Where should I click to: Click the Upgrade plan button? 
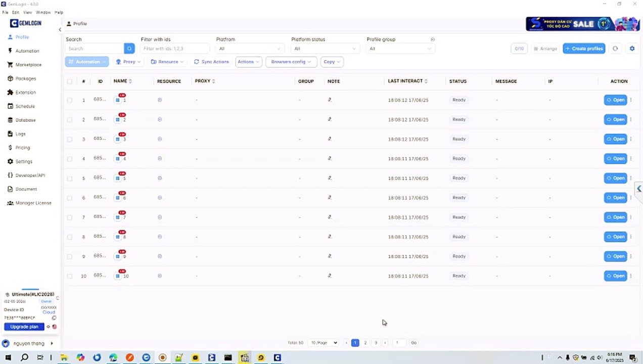pyautogui.click(x=24, y=327)
